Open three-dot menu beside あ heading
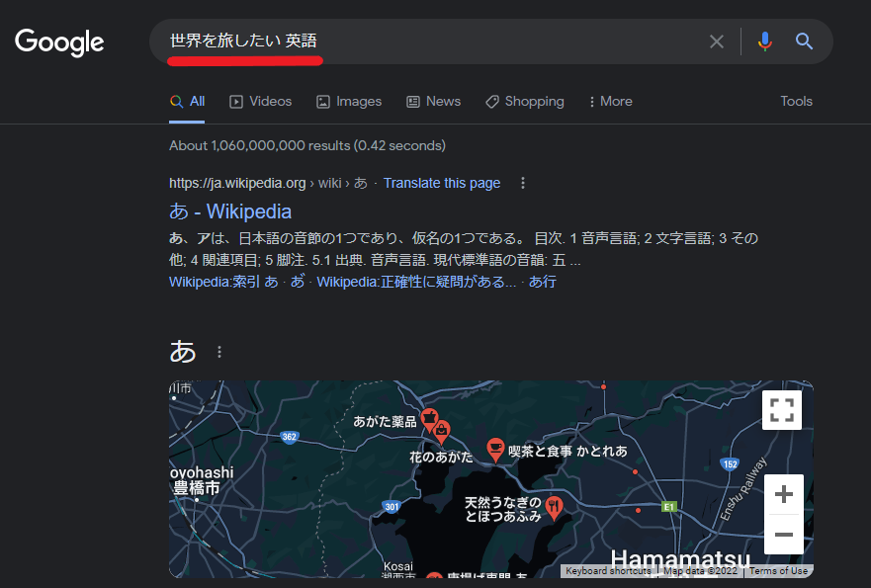871x588 pixels. (219, 352)
